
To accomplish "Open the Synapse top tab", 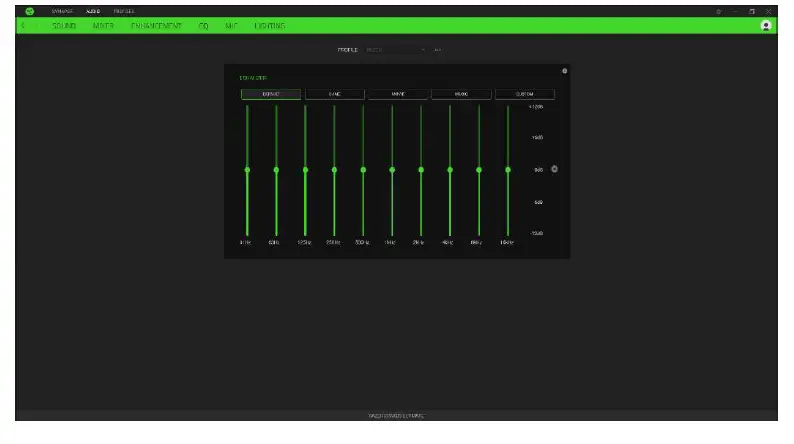I will tap(62, 11).
